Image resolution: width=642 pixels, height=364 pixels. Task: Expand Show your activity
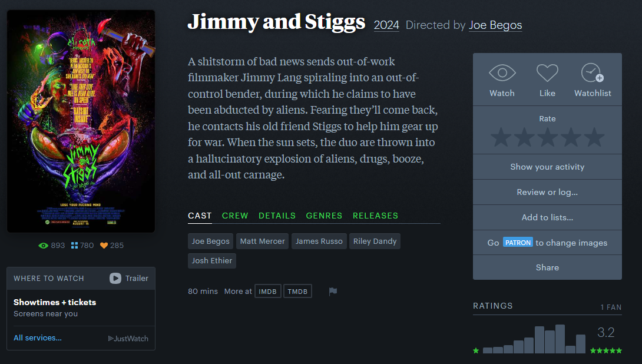click(547, 167)
